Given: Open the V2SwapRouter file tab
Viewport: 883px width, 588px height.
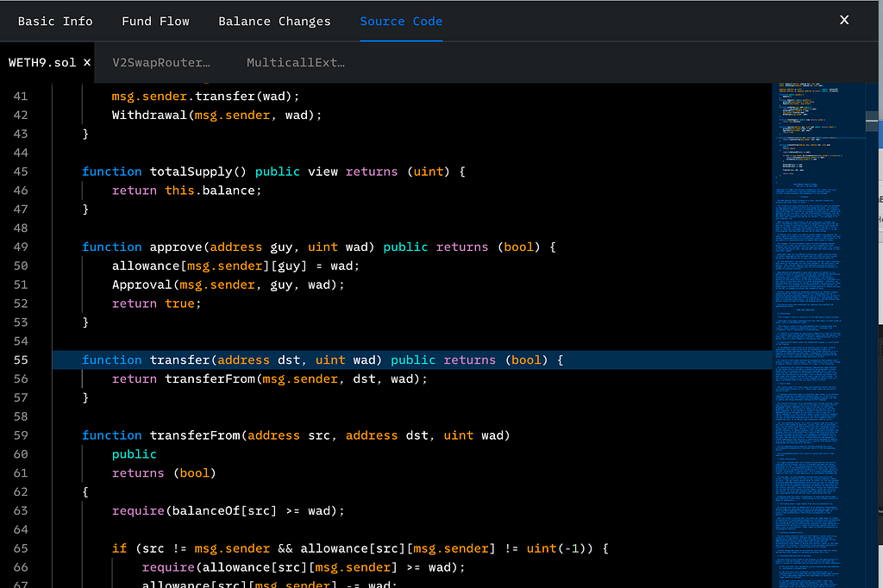Looking at the screenshot, I should tap(161, 63).
